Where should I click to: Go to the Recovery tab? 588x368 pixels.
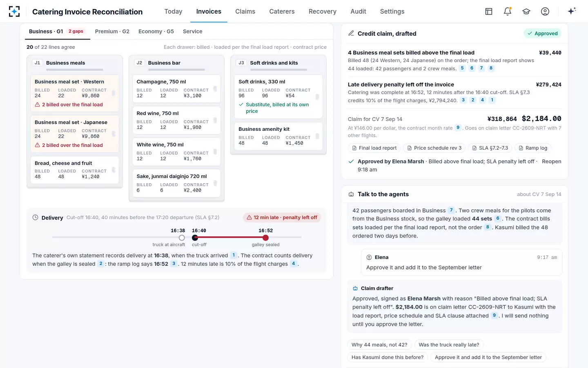(323, 11)
